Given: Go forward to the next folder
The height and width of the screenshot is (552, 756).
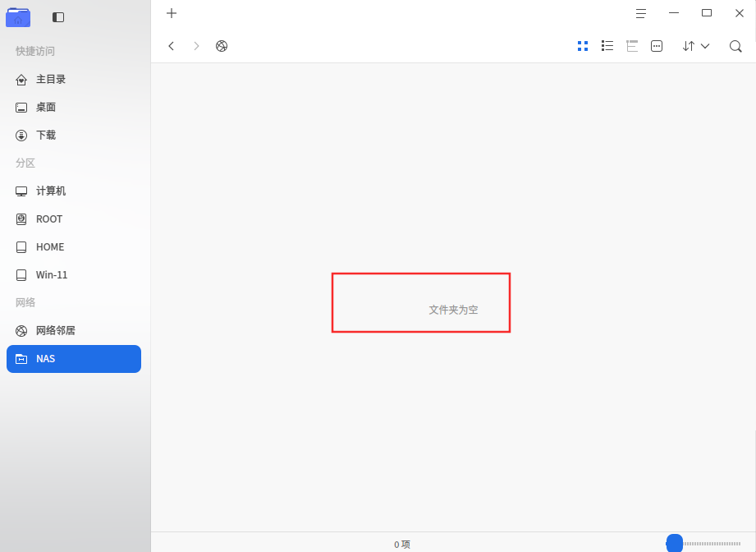Looking at the screenshot, I should coord(196,46).
